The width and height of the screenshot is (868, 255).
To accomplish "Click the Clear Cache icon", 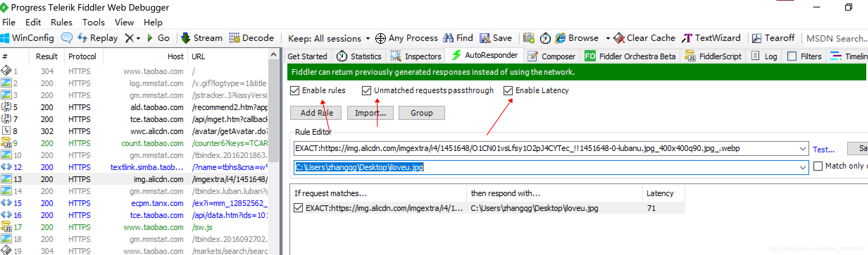I will point(619,38).
